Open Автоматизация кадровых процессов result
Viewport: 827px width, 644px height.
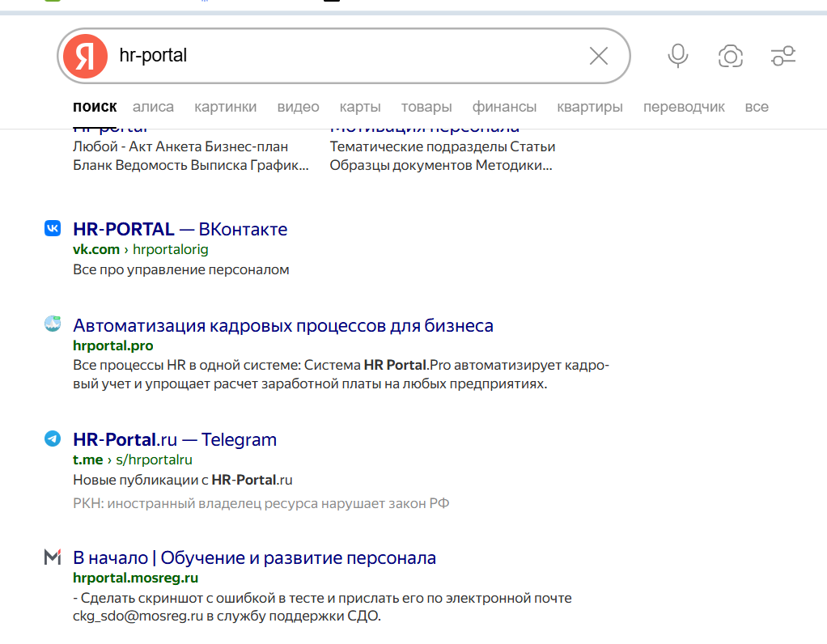coord(282,325)
